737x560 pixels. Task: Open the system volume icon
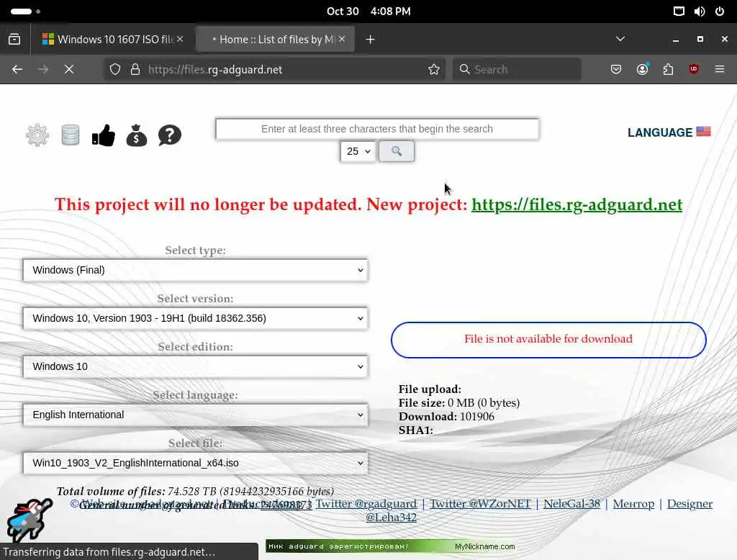[700, 12]
